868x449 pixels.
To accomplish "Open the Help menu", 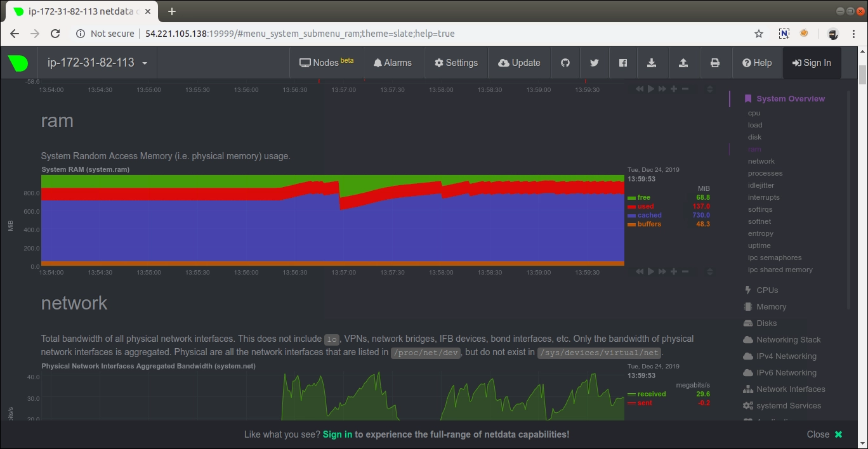I will click(x=757, y=63).
